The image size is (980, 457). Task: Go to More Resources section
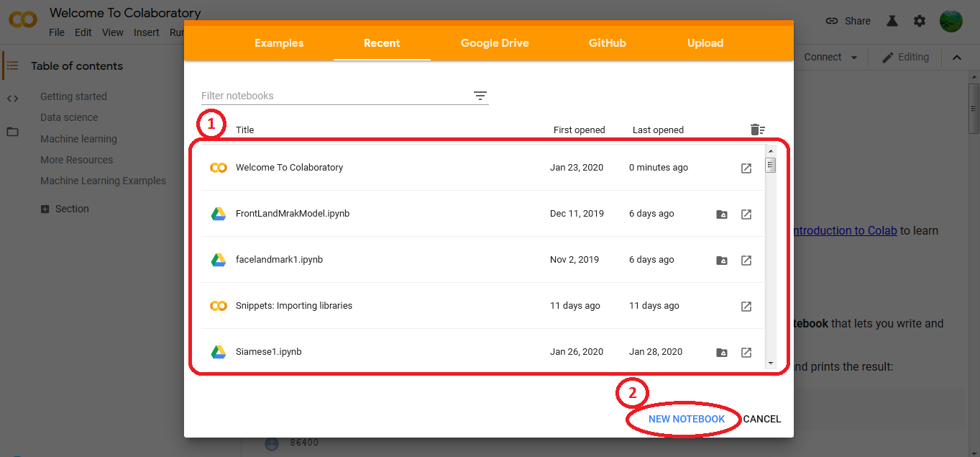76,160
